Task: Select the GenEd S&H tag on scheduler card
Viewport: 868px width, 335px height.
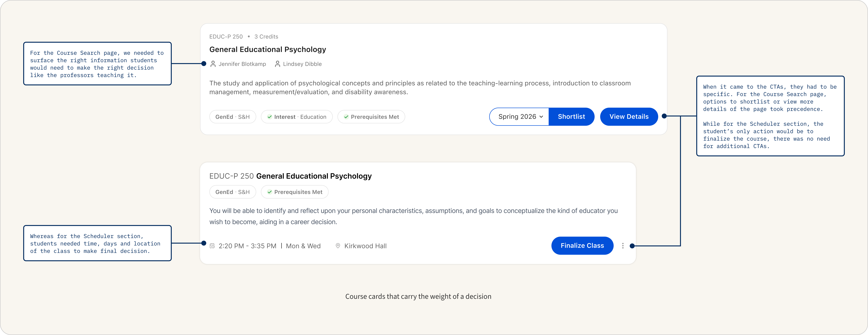Action: pos(233,192)
